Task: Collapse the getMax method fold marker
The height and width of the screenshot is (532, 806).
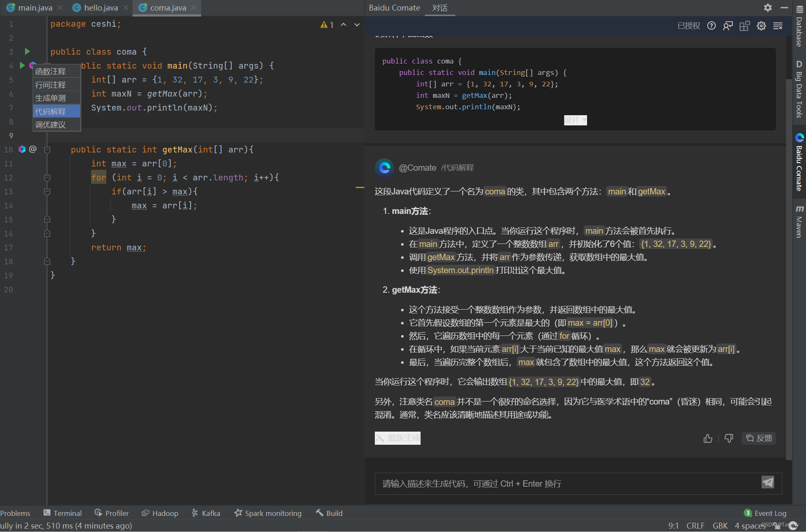Action: click(x=47, y=150)
